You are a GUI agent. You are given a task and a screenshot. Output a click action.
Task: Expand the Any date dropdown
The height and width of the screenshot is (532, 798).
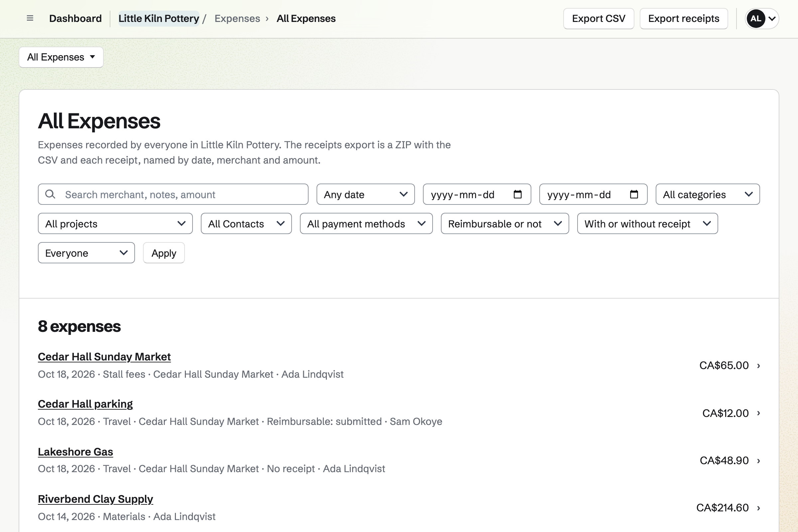pos(365,195)
